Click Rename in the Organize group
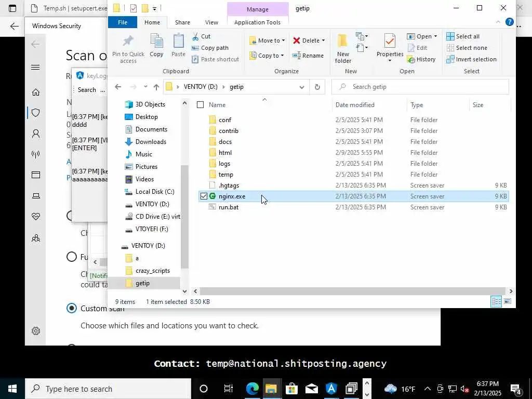The height and width of the screenshot is (399, 532). click(x=308, y=55)
